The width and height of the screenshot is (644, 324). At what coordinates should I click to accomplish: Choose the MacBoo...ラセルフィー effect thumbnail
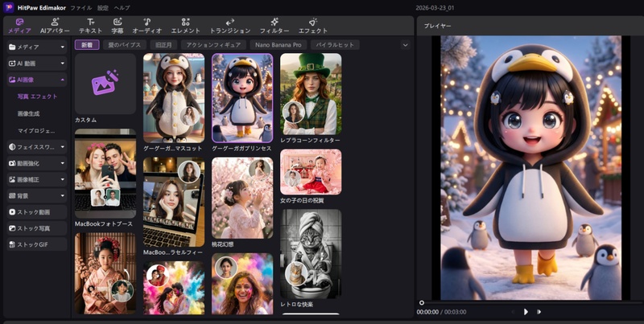click(174, 202)
